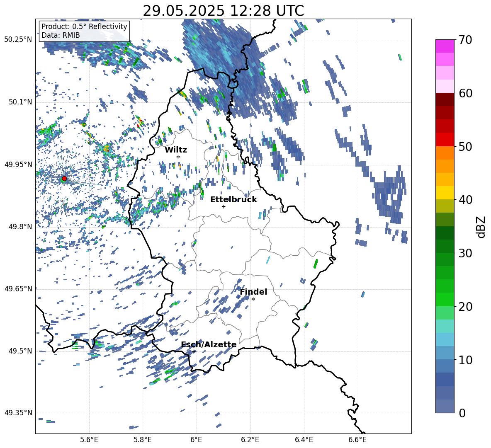Viewport: 491px width, 448px height.
Task: Click the plus marker below the Ettelbruck label
Action: coord(224,206)
